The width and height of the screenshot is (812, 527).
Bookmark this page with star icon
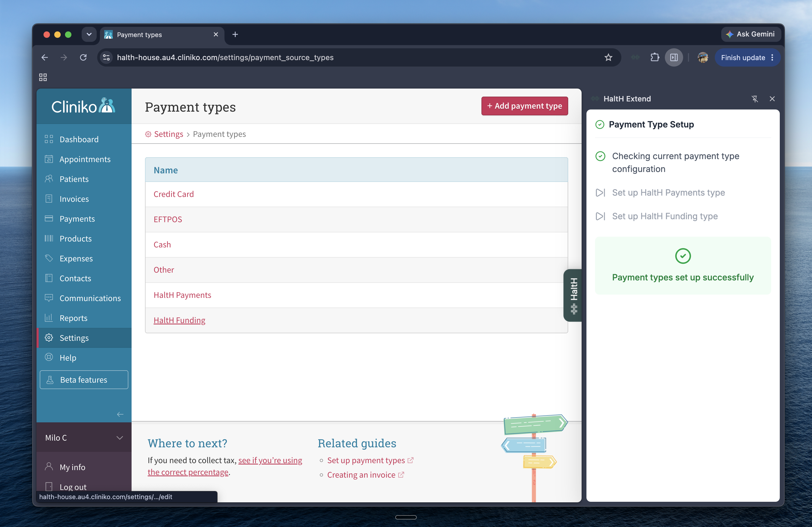608,57
